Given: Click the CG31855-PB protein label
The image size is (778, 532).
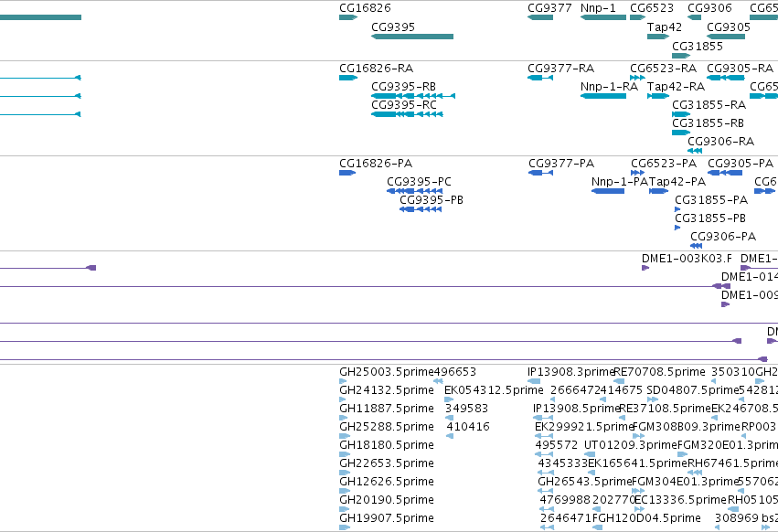Looking at the screenshot, I should [x=710, y=218].
